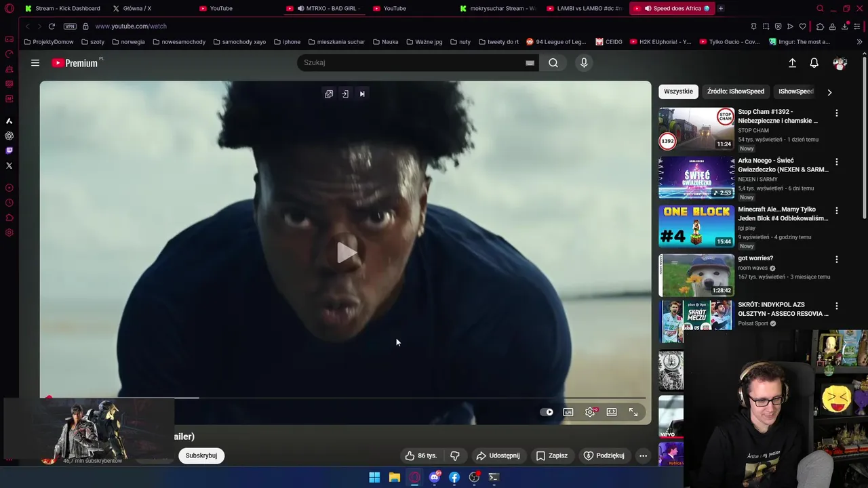Toggle subtitles in the player controls

pyautogui.click(x=568, y=412)
